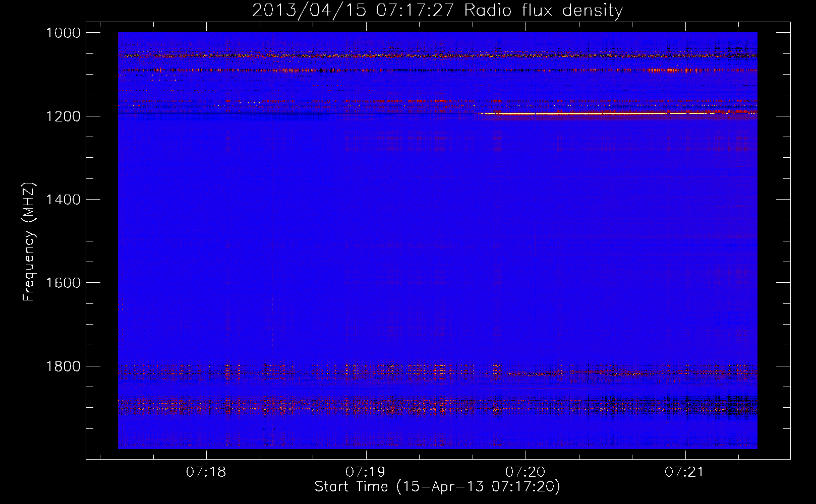Click the 1800 frequency tick label
Viewport: 816px width, 504px height.
point(63,366)
